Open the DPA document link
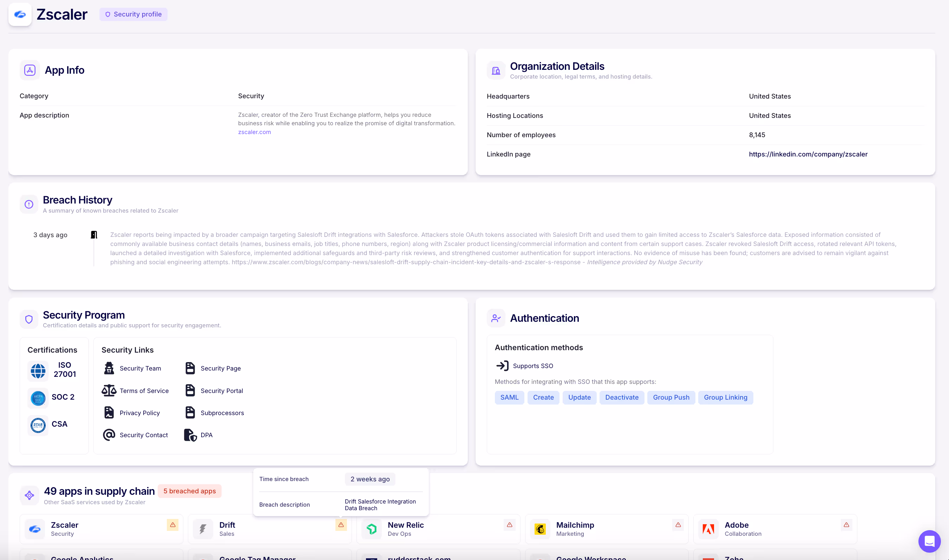Image resolution: width=949 pixels, height=560 pixels. [206, 435]
